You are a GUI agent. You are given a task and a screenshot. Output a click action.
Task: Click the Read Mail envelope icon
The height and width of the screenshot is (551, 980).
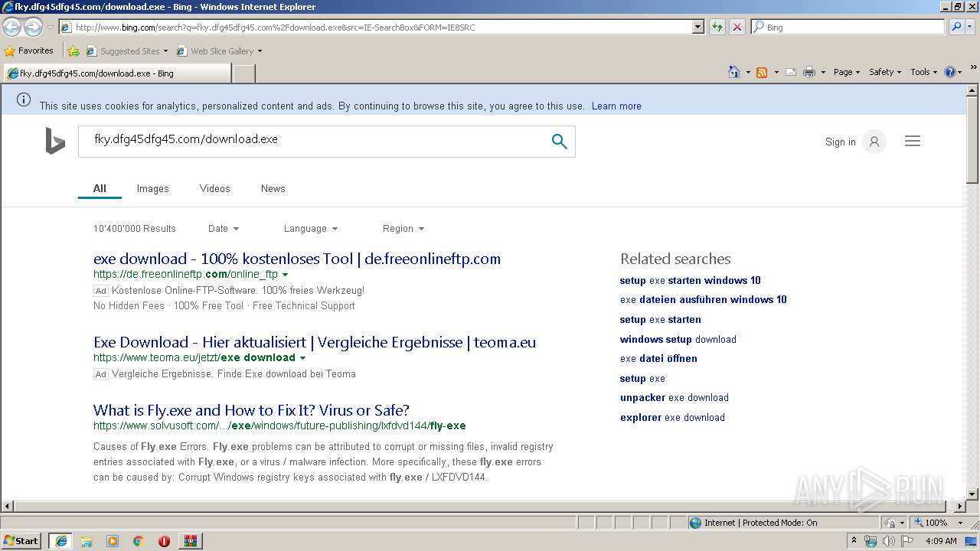pyautogui.click(x=790, y=72)
